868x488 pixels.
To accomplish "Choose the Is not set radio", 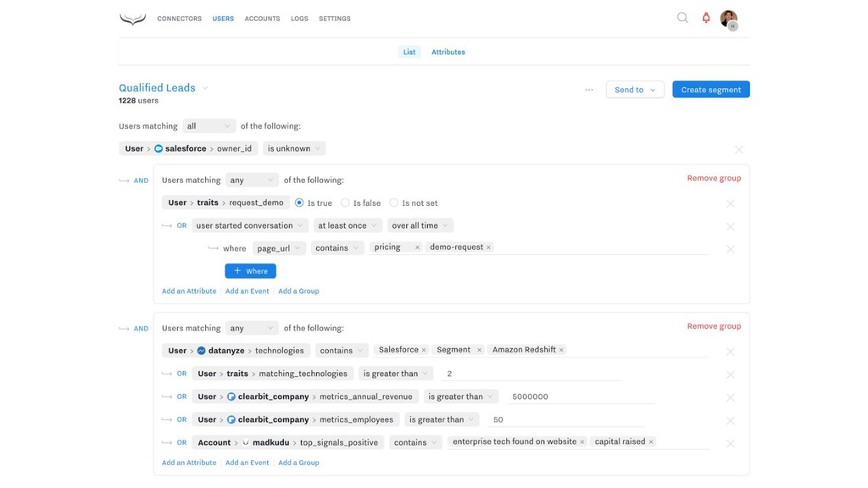I will (x=393, y=203).
